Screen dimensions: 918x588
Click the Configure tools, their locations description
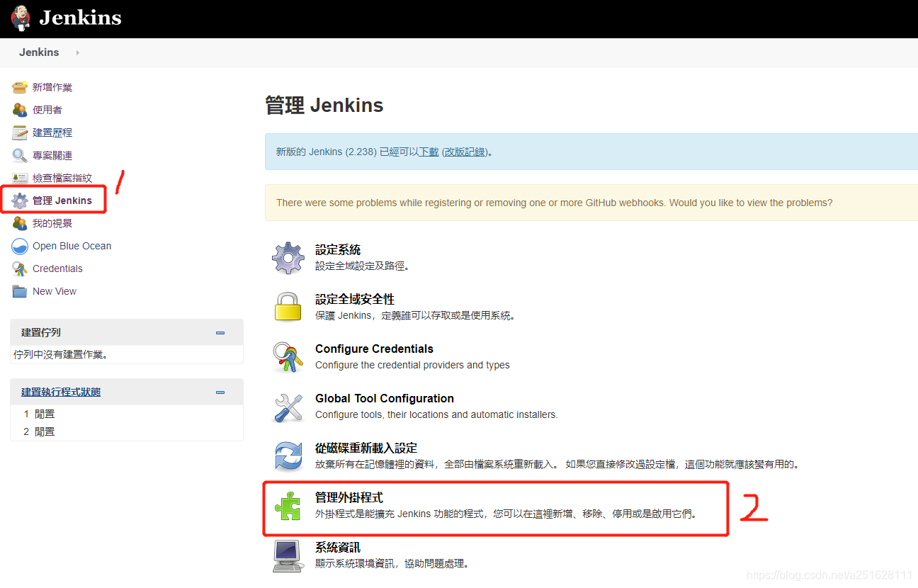(x=436, y=414)
